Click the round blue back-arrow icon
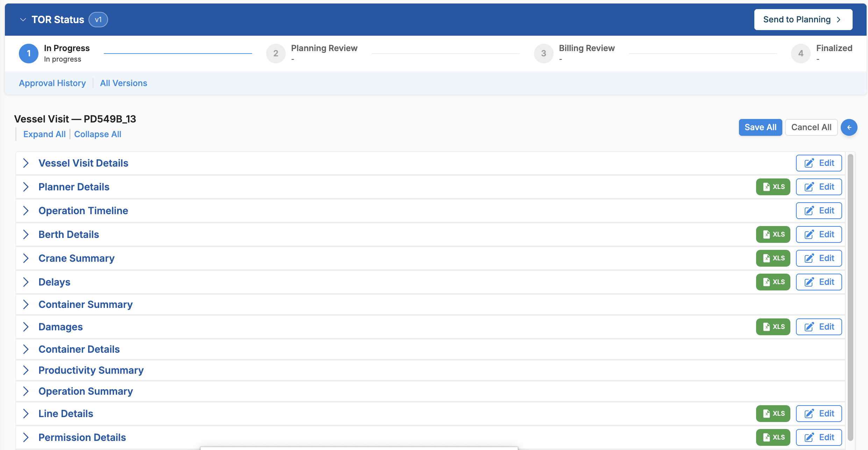The image size is (868, 450). pos(849,127)
